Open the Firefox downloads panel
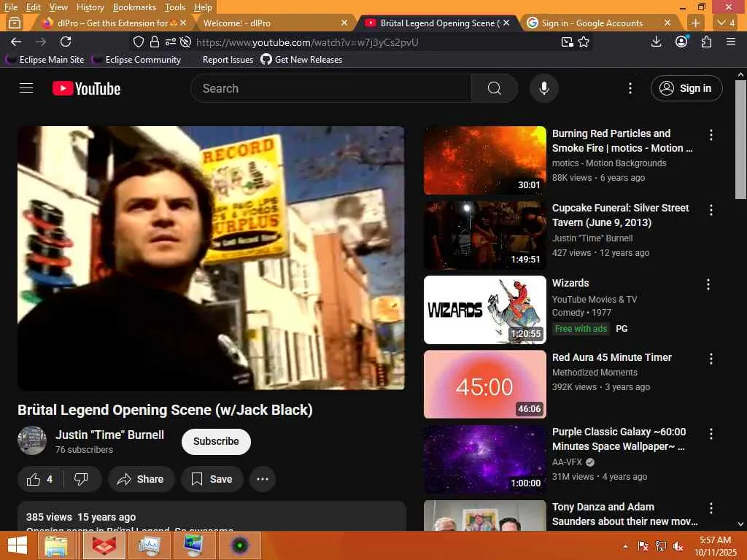The height and width of the screenshot is (560, 747). pyautogui.click(x=656, y=42)
